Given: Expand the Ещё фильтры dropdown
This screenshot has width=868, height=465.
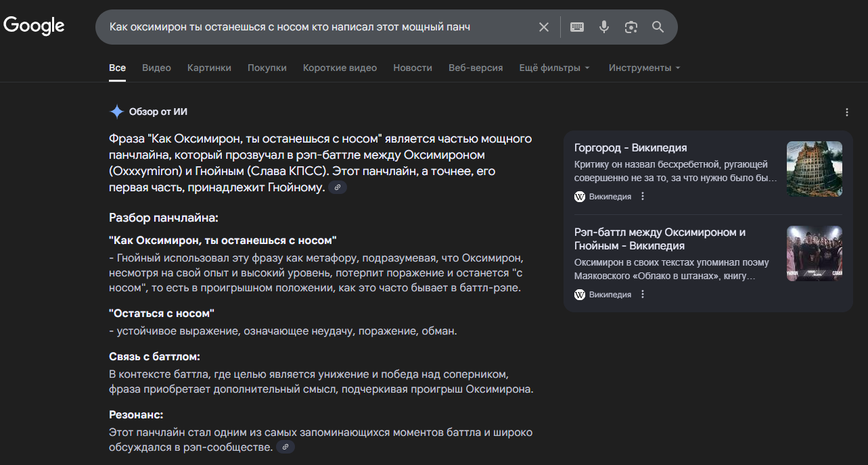Looking at the screenshot, I should 554,68.
